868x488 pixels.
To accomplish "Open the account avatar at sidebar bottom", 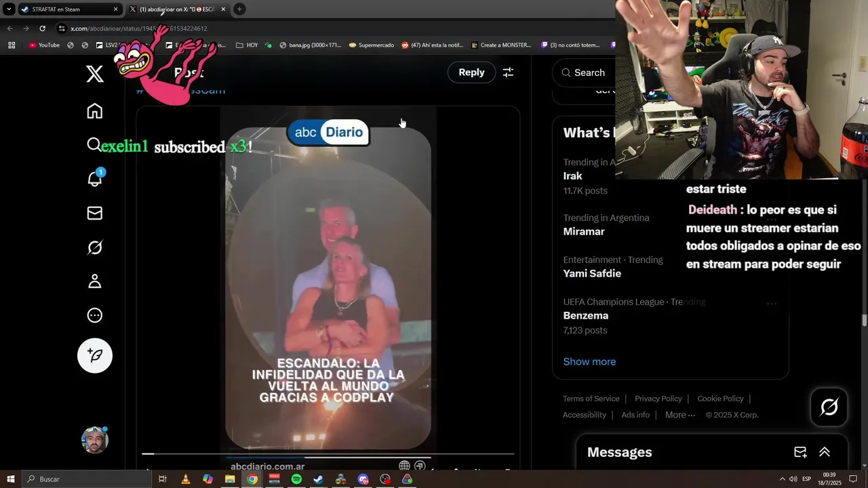I will tap(95, 440).
